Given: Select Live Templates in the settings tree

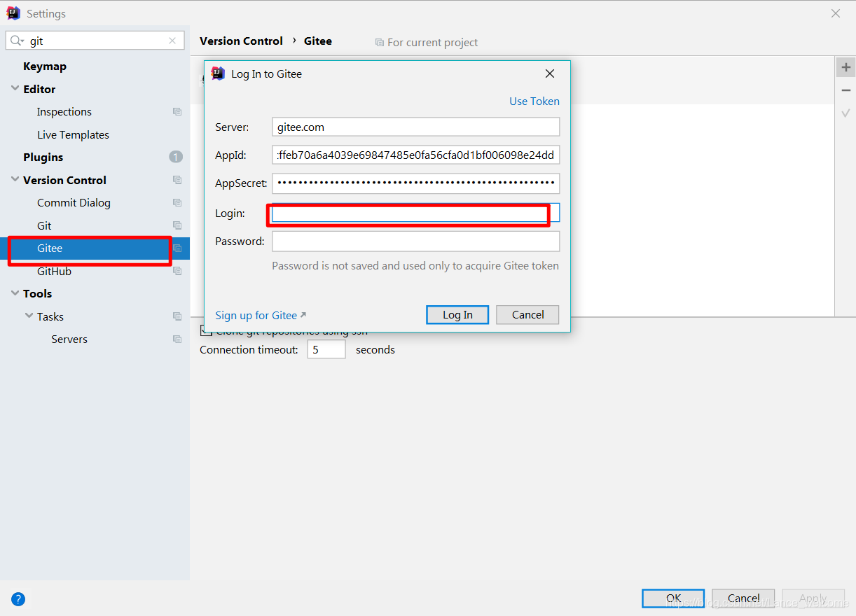Looking at the screenshot, I should click(74, 134).
